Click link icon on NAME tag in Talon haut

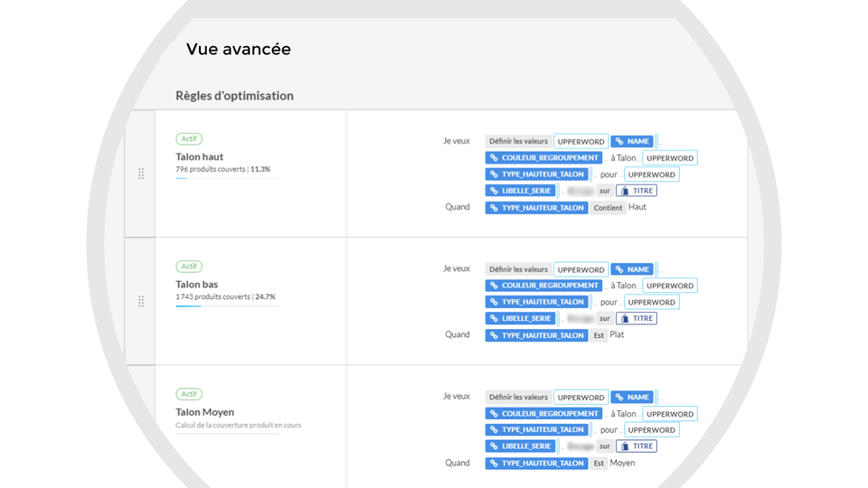click(x=619, y=142)
